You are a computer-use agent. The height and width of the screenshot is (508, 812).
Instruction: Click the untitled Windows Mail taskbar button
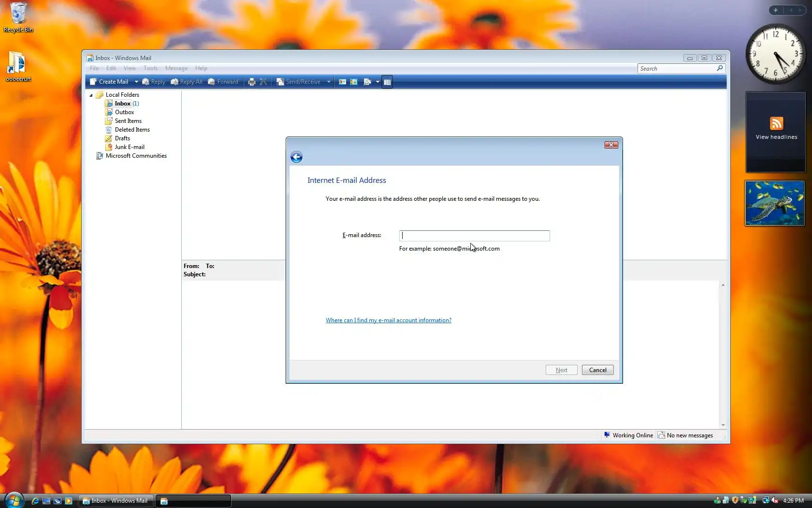tap(193, 501)
